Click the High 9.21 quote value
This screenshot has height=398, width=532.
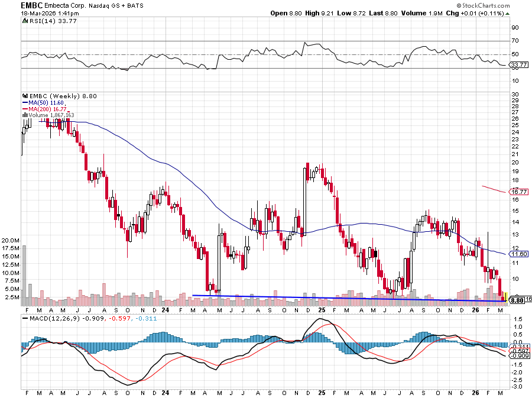click(319, 13)
